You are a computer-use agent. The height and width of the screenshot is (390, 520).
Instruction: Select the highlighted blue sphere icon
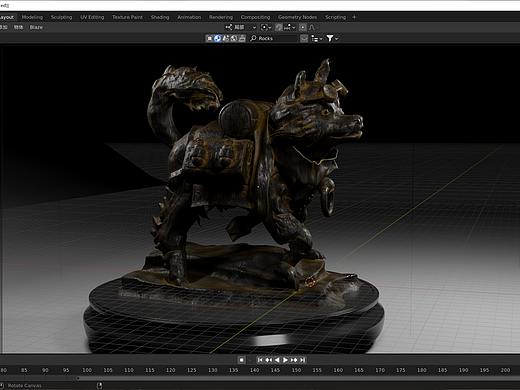coord(218,38)
